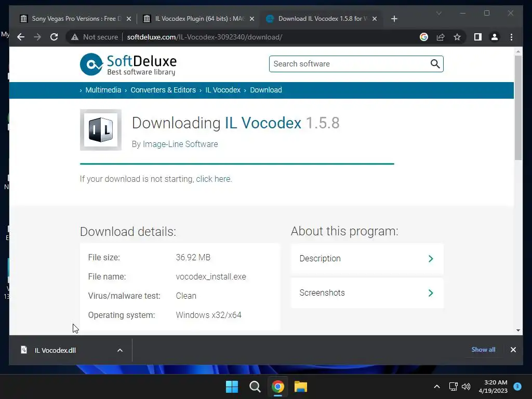
Task: Click the scrollbar down arrow
Action: tap(518, 330)
